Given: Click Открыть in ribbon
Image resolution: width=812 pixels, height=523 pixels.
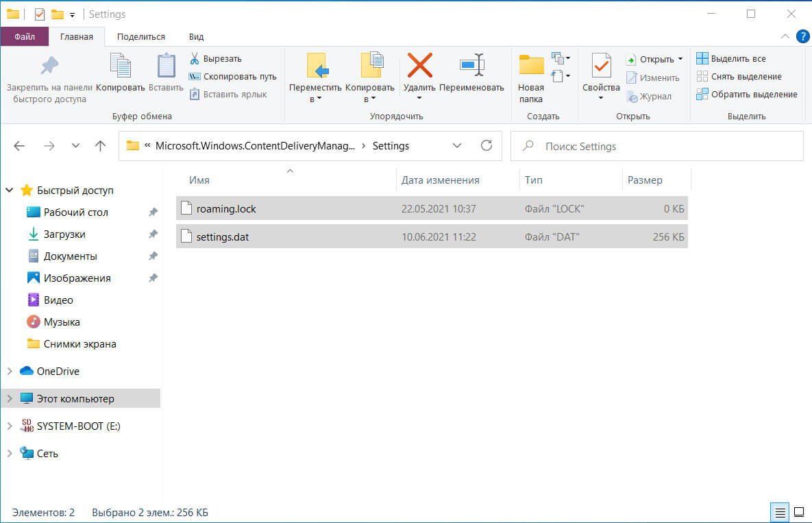Looking at the screenshot, I should (650, 59).
